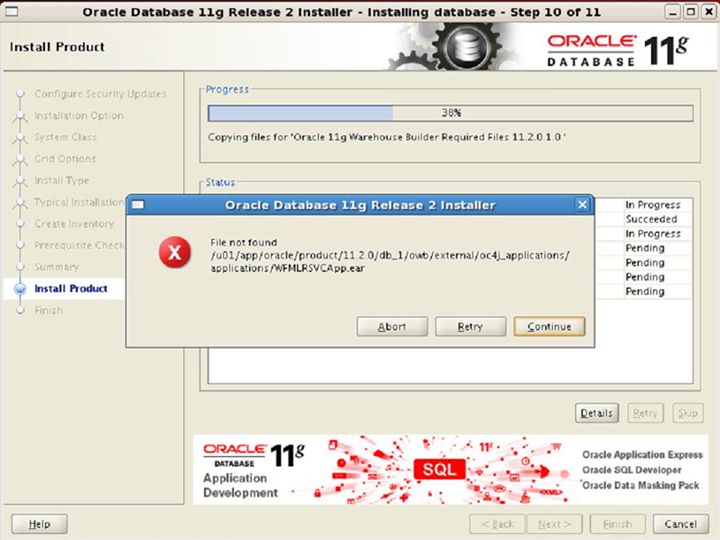Click the Oracle Database 11g header logo
Image resolution: width=720 pixels, height=540 pixels.
tap(618, 50)
